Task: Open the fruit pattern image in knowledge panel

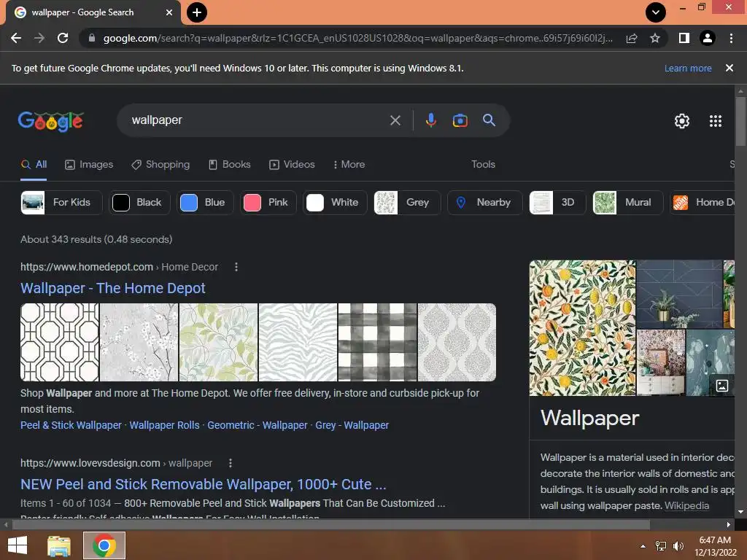Action: (583, 327)
